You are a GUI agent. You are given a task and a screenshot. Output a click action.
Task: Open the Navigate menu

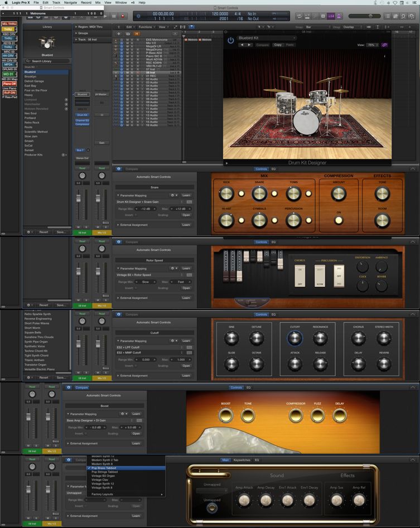point(70,2)
